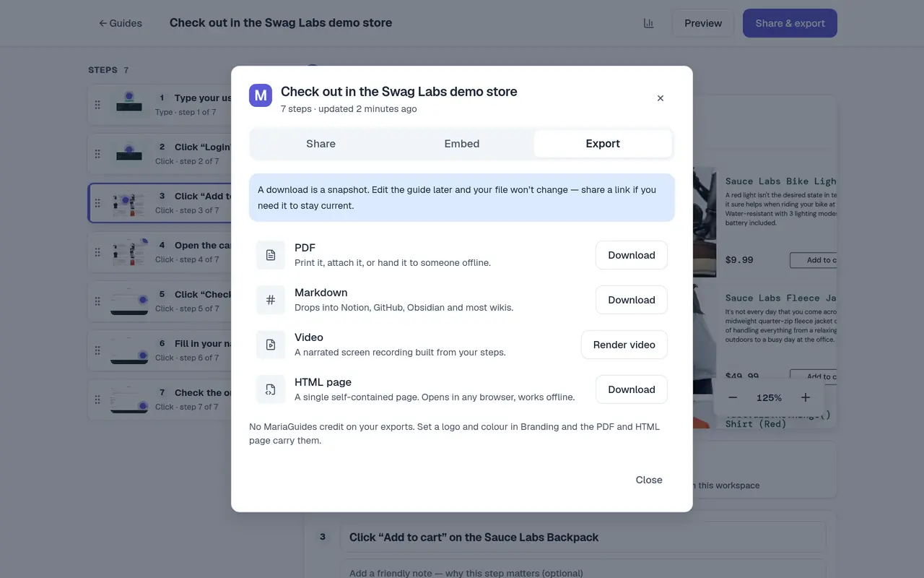This screenshot has height=578, width=924.
Task: Download the Markdown export
Action: pyautogui.click(x=632, y=300)
